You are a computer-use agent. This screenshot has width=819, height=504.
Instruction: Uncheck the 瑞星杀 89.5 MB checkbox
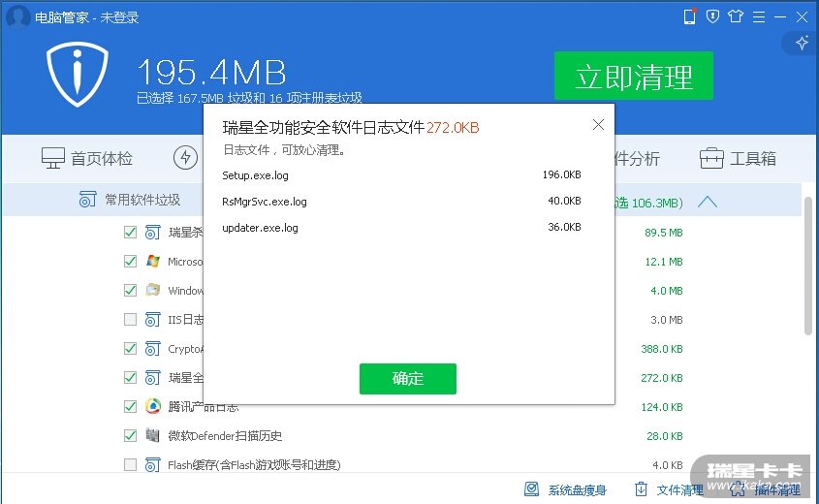(x=130, y=232)
